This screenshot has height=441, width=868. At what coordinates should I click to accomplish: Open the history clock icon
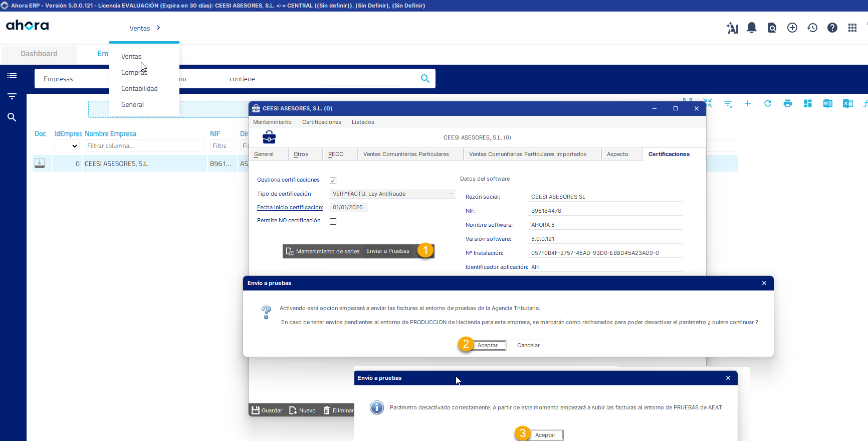pos(812,28)
